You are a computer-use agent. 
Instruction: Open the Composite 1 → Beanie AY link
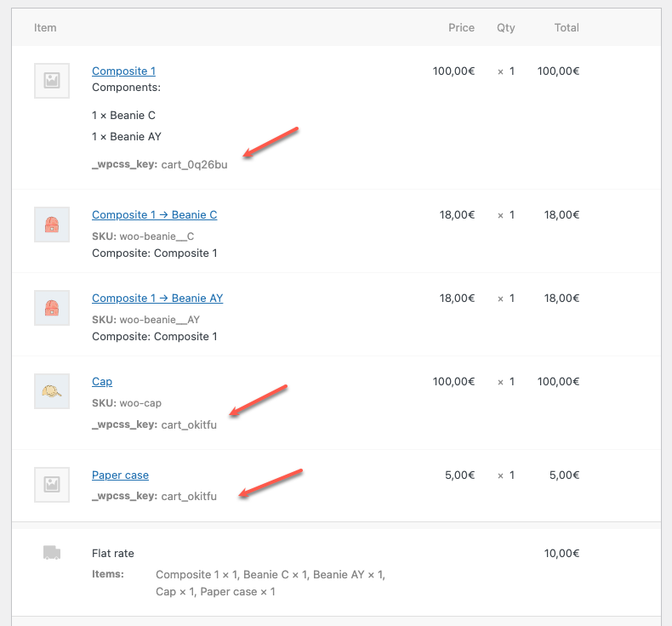click(x=157, y=299)
